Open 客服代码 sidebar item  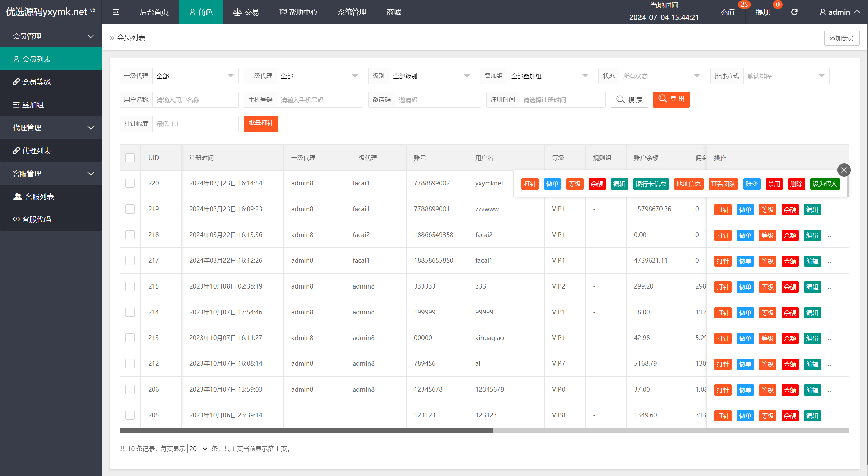(x=36, y=219)
